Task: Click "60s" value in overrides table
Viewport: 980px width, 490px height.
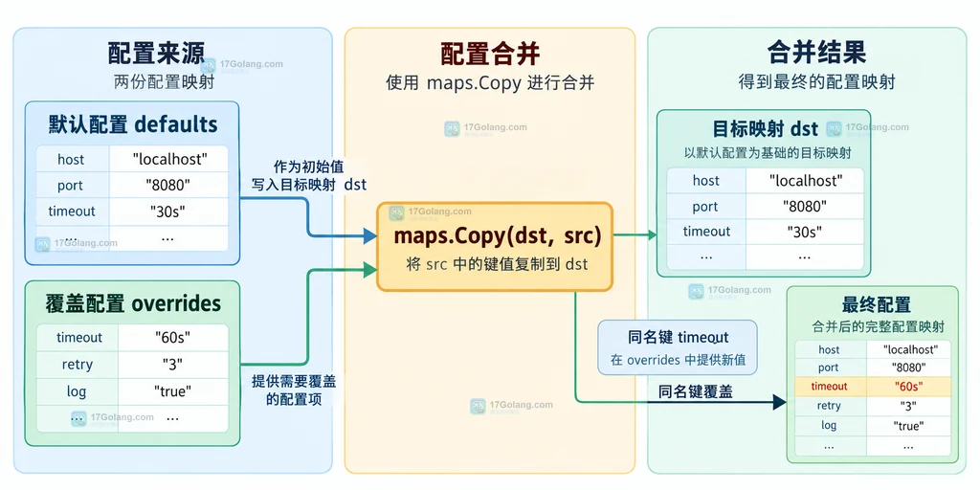Action: (172, 338)
